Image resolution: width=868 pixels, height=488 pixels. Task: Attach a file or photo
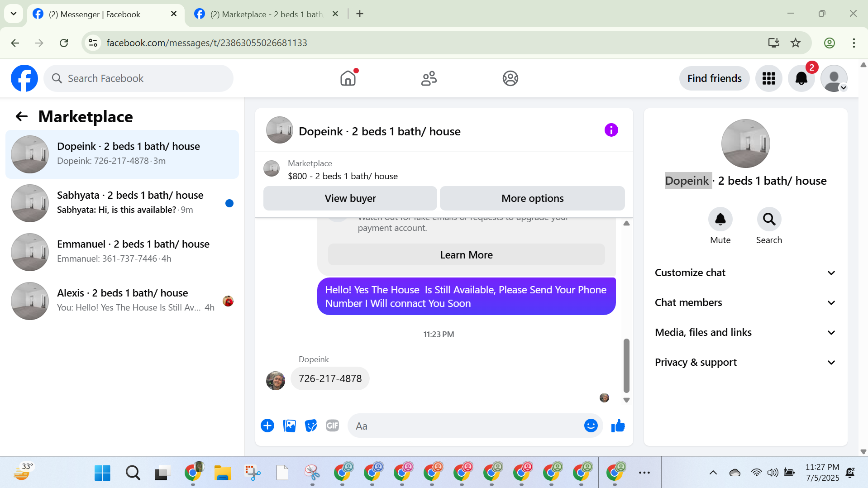289,426
